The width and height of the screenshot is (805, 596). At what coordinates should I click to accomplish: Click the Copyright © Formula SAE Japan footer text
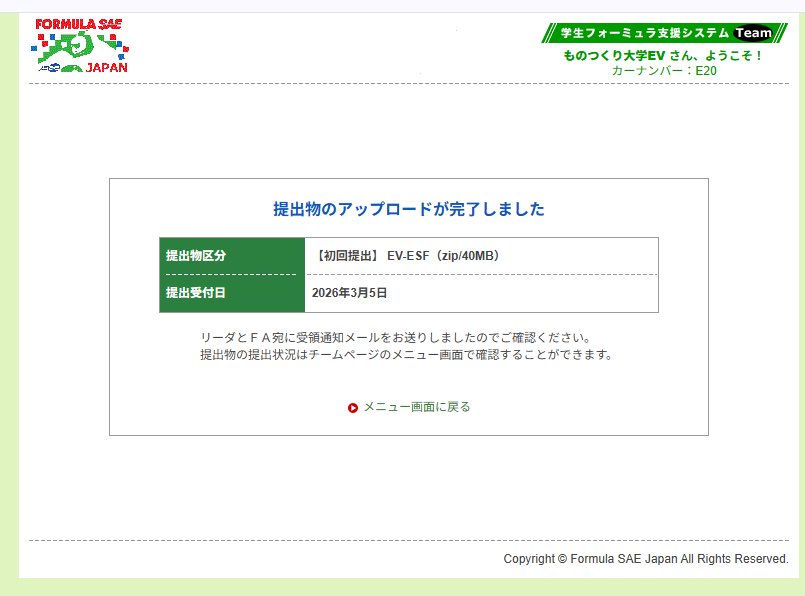(x=646, y=559)
